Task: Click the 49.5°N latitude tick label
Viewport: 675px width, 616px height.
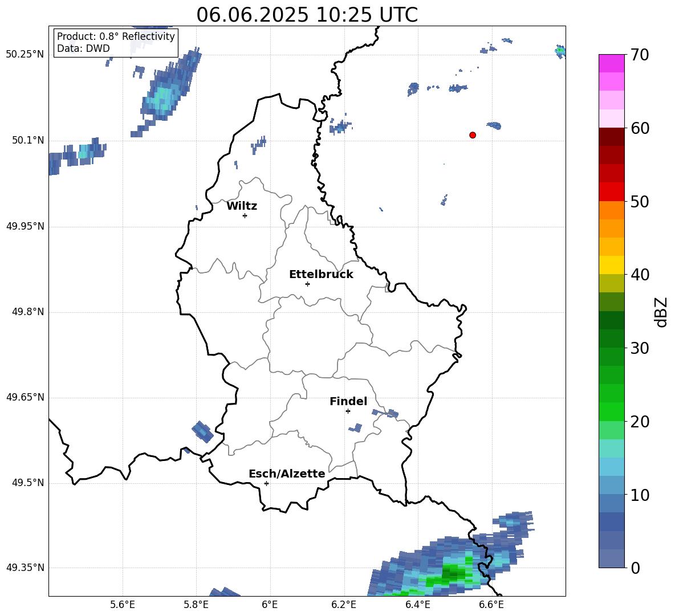Action: 29,483
